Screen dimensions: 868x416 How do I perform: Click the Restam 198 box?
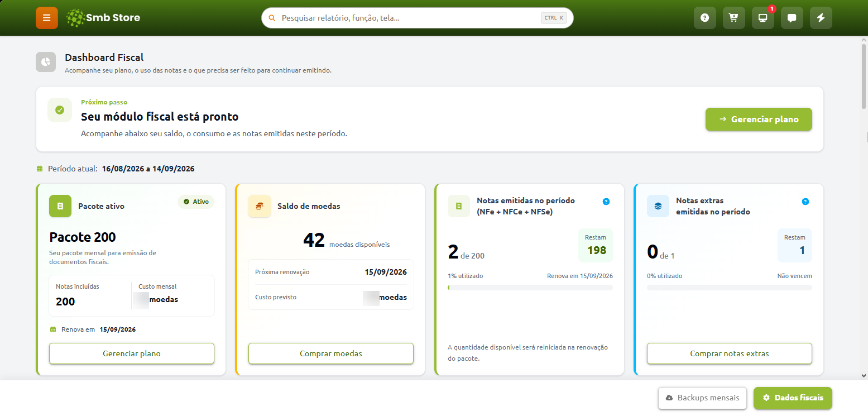(x=596, y=245)
